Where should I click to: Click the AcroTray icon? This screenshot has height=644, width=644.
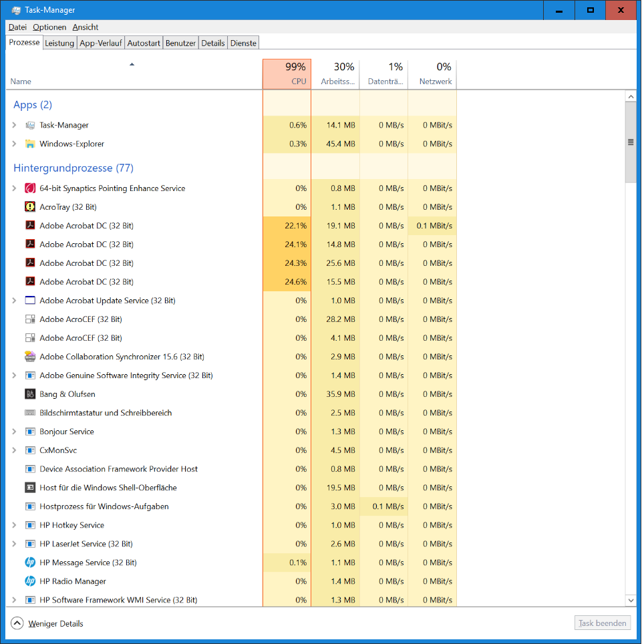coord(30,206)
